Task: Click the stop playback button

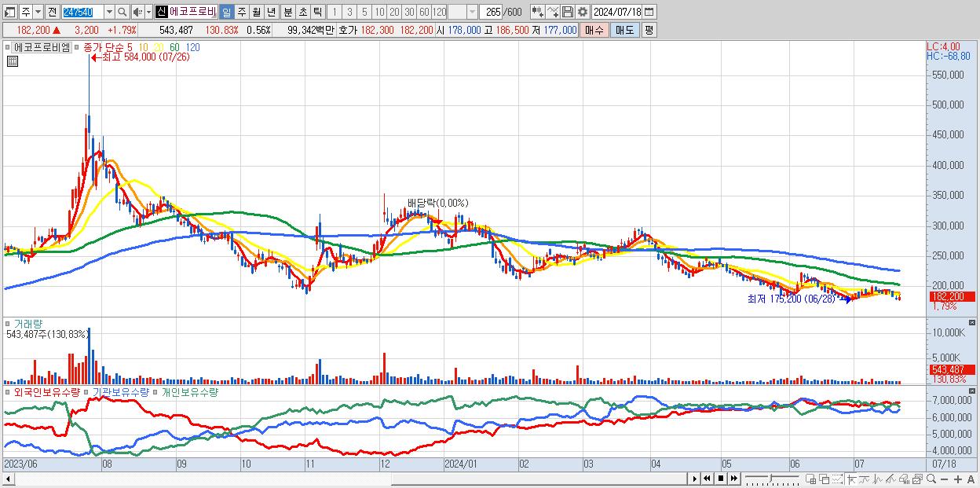Action: pos(720,479)
